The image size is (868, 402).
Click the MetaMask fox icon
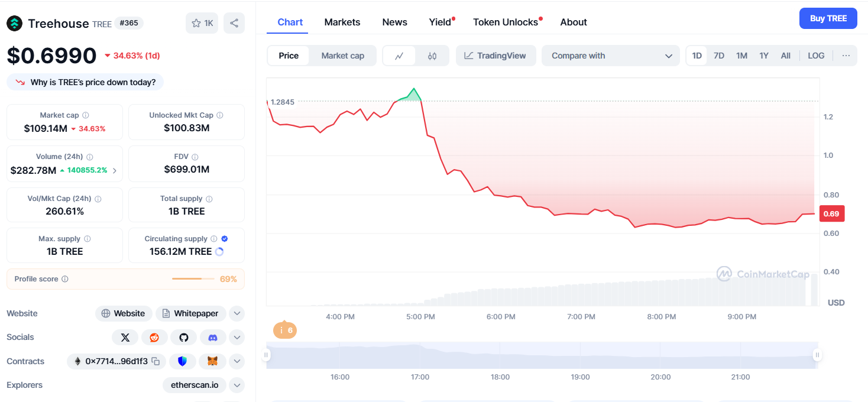pyautogui.click(x=212, y=361)
